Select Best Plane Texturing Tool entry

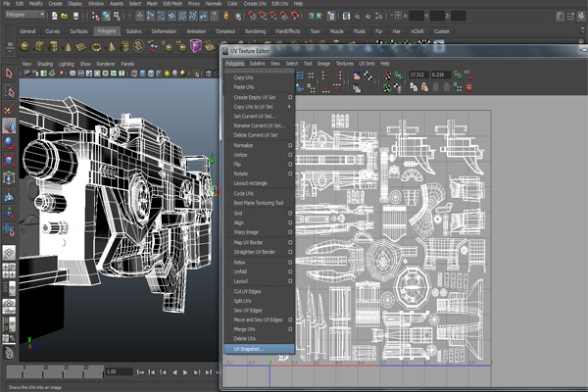point(259,203)
